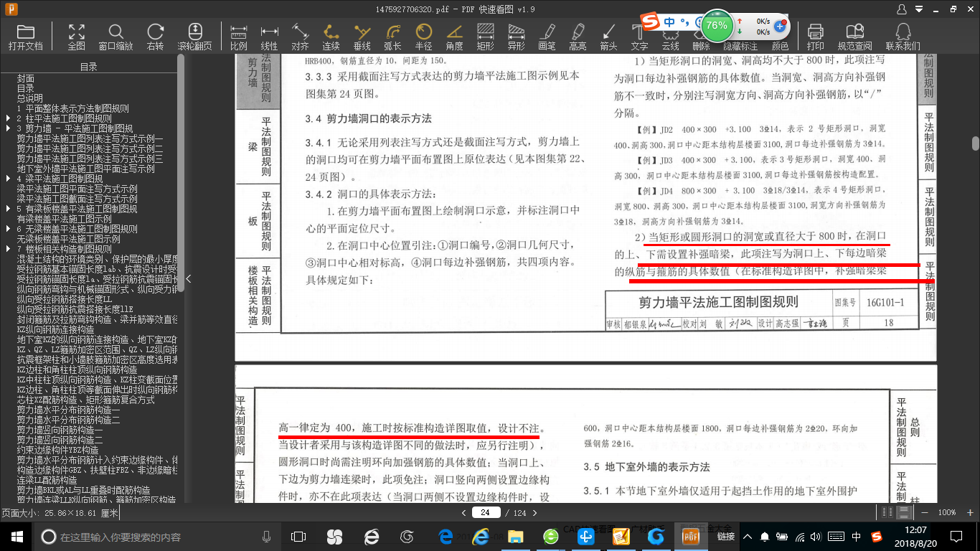Click document vertical scrollbar thumb
This screenshot has height=551, width=980.
976,143
